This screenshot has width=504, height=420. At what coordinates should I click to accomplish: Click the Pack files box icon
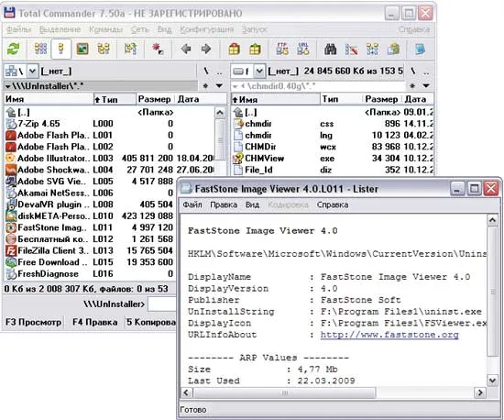pyautogui.click(x=234, y=49)
